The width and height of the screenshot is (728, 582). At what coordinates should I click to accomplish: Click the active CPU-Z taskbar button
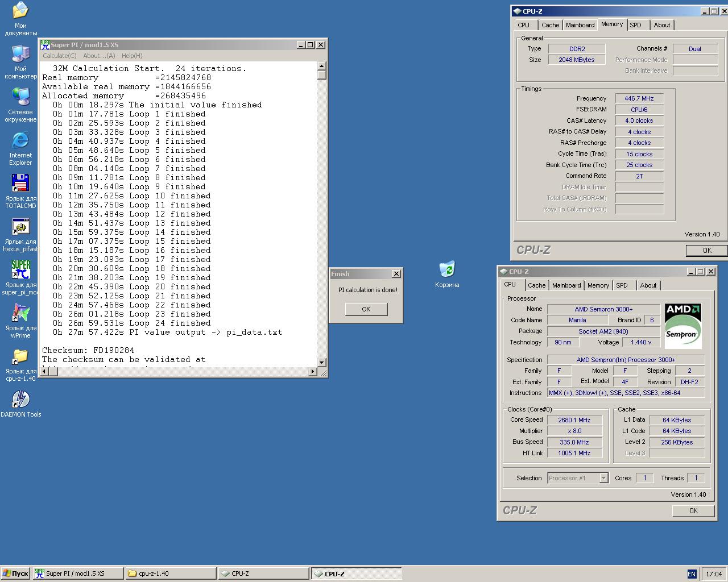(x=357, y=573)
